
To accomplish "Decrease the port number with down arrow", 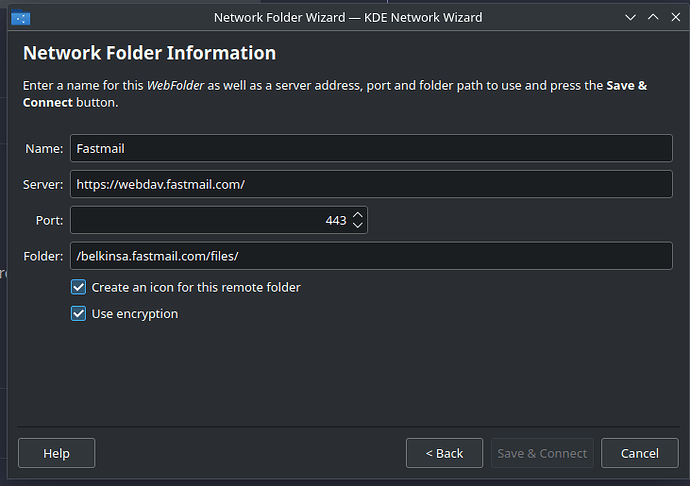I will coord(358,226).
